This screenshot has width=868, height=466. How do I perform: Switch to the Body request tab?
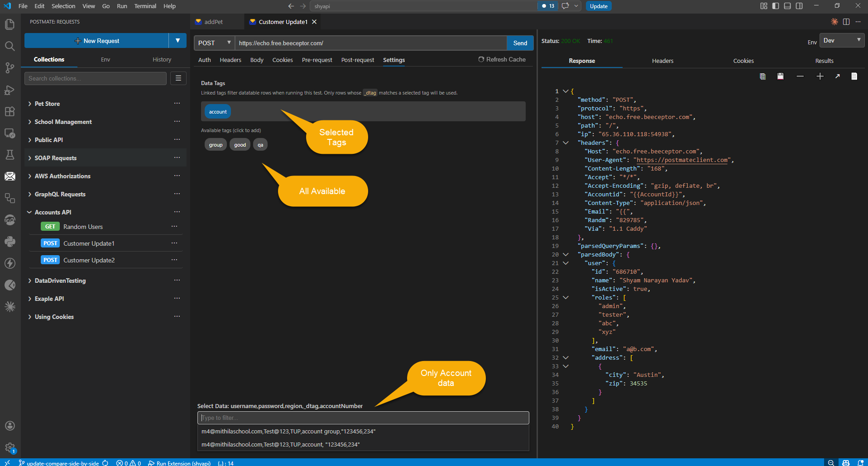pyautogui.click(x=257, y=60)
